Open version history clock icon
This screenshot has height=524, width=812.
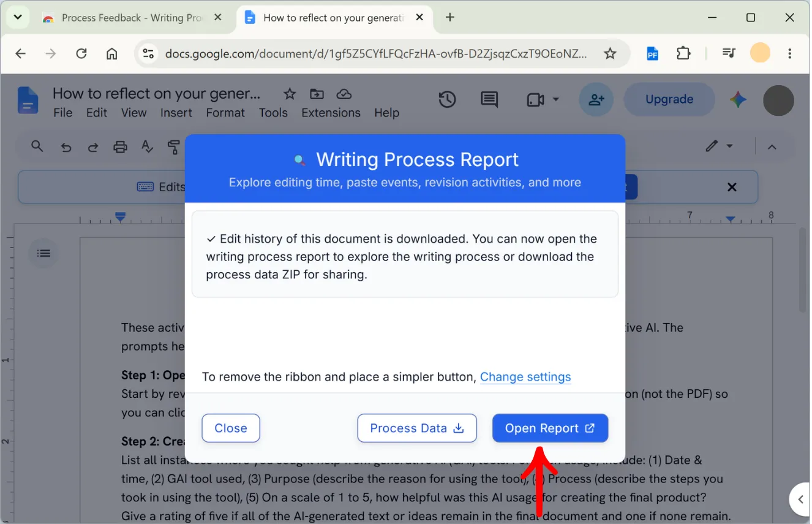click(x=447, y=99)
